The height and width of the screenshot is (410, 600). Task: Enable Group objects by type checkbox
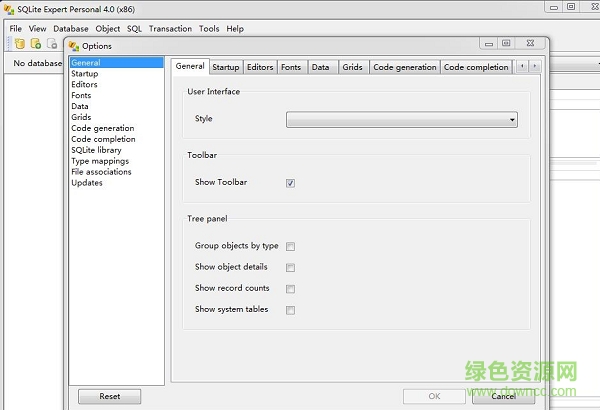pyautogui.click(x=290, y=246)
